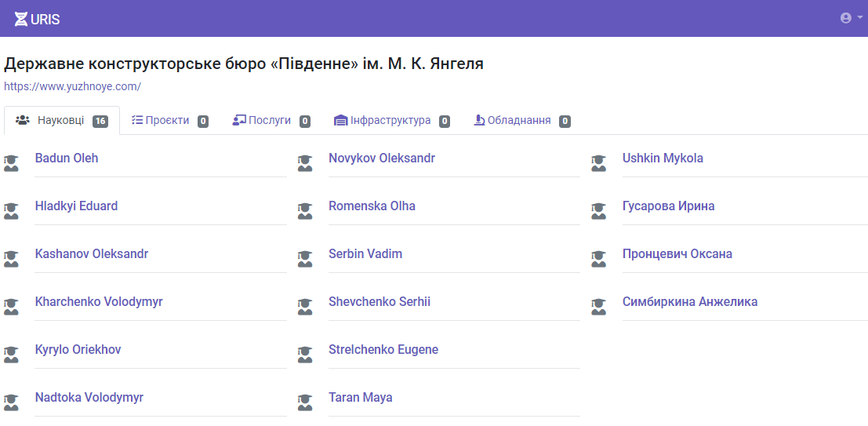This screenshot has width=868, height=426.
Task: Click the organization title «Південне» heading
Action: click(244, 64)
